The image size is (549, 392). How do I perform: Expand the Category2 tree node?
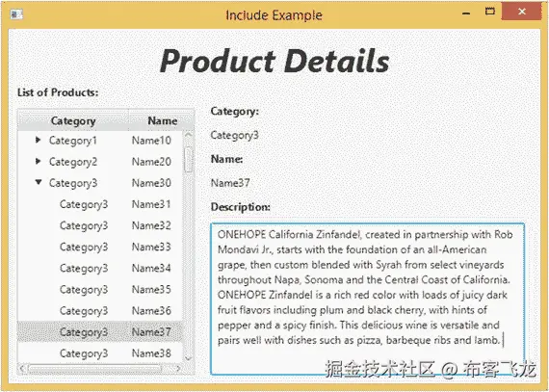coord(39,162)
